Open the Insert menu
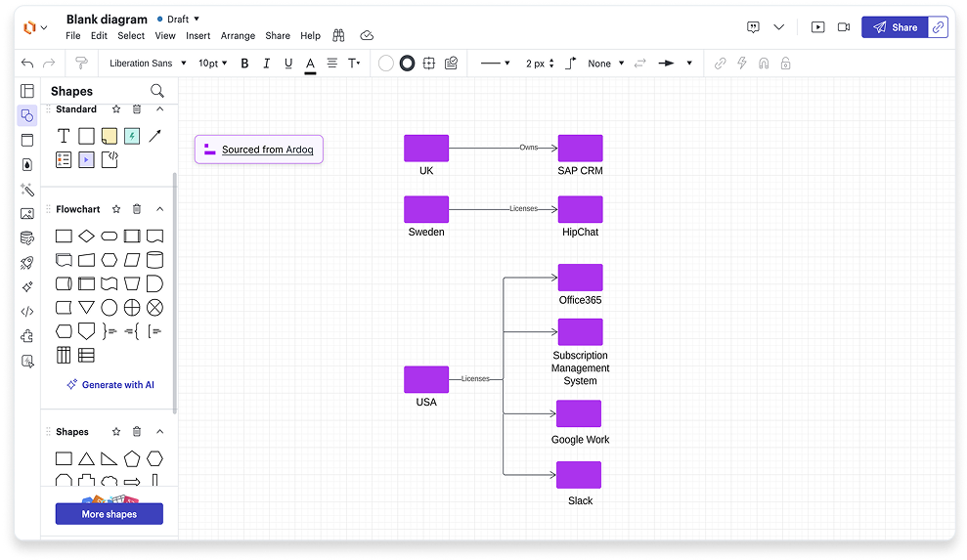The image size is (967, 560). (x=198, y=36)
